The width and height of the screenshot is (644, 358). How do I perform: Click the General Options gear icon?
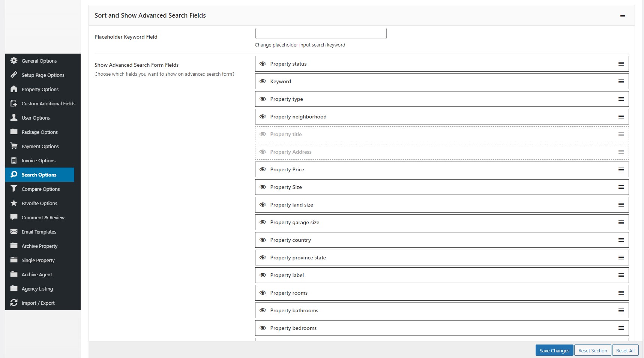coord(14,60)
